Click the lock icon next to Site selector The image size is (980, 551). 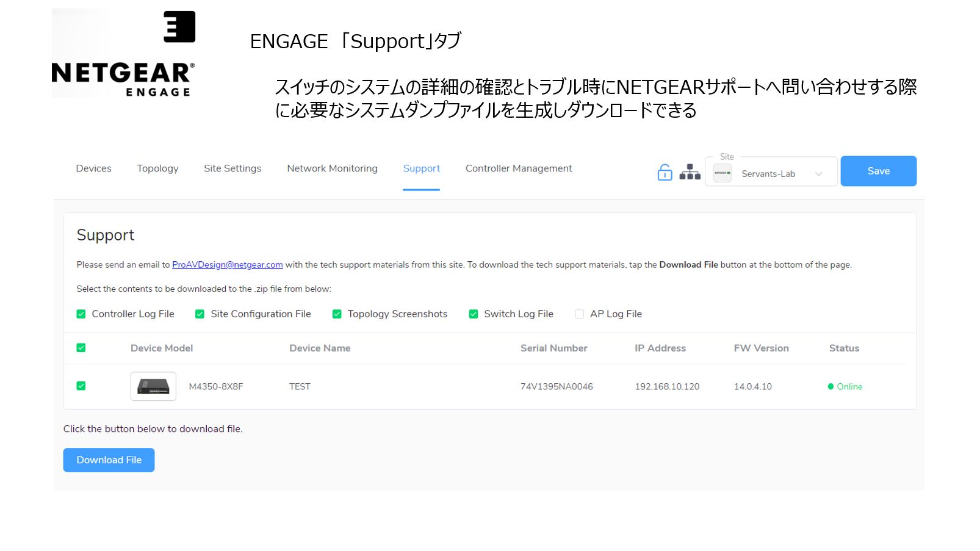[665, 172]
